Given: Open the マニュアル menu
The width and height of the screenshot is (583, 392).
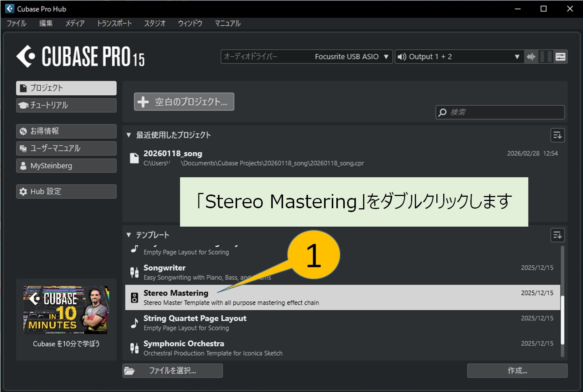Looking at the screenshot, I should 227,23.
